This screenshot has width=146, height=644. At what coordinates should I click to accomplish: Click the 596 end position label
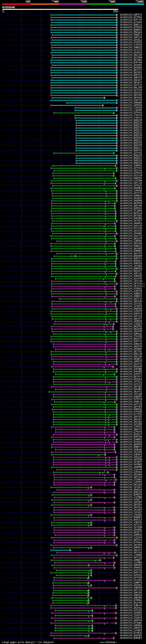coord(115,11)
